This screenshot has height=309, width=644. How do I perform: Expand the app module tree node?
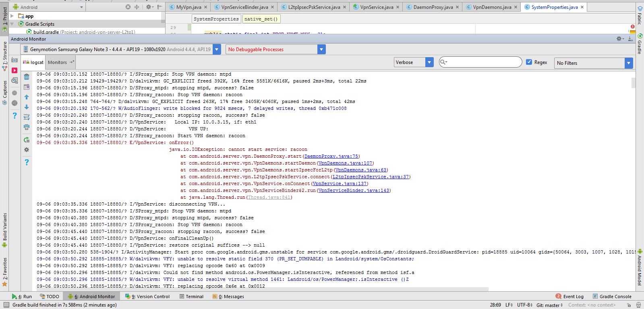click(12, 16)
